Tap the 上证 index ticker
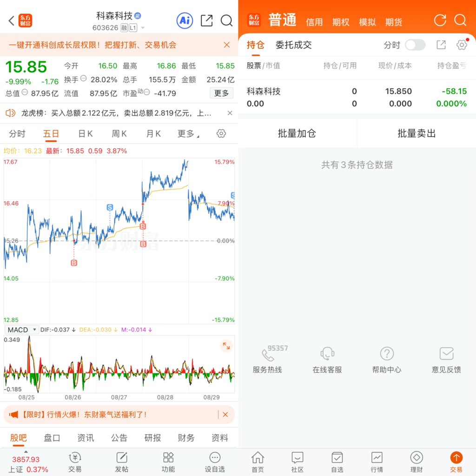Image resolution: width=476 pixels, height=476 pixels. (27, 464)
